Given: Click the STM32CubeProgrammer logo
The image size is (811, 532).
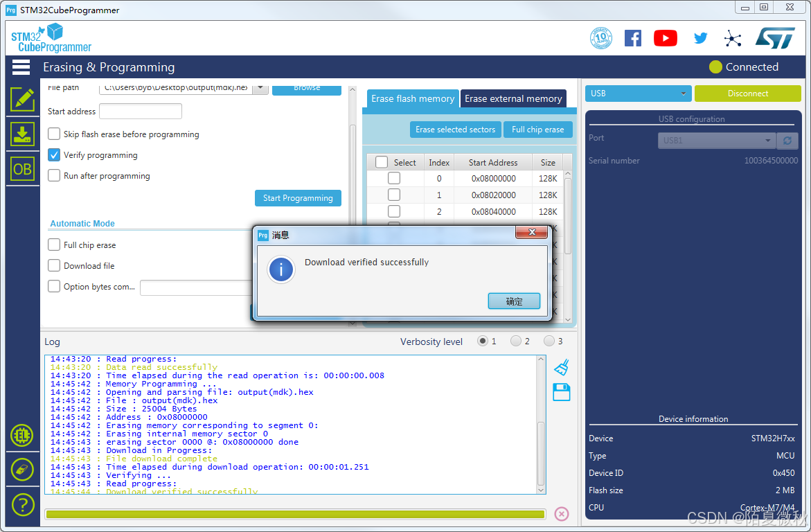Looking at the screenshot, I should coord(51,38).
